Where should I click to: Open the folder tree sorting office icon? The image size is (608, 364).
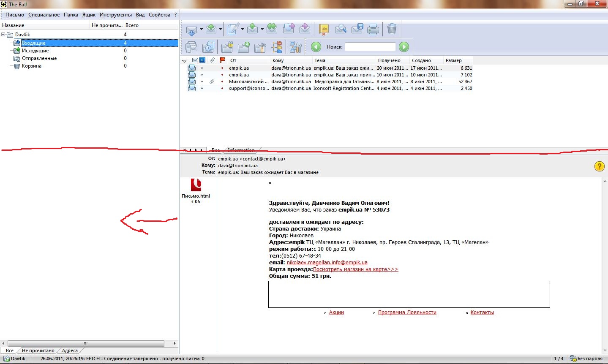point(277,47)
